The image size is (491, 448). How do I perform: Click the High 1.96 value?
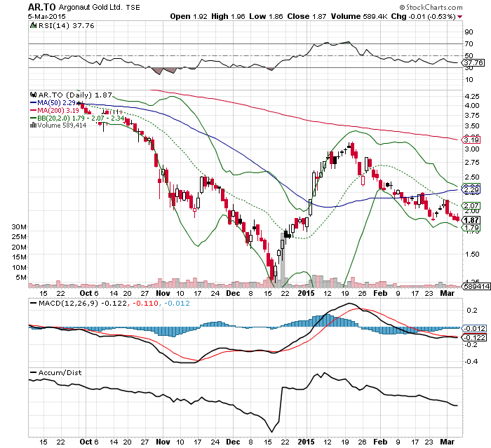point(228,16)
